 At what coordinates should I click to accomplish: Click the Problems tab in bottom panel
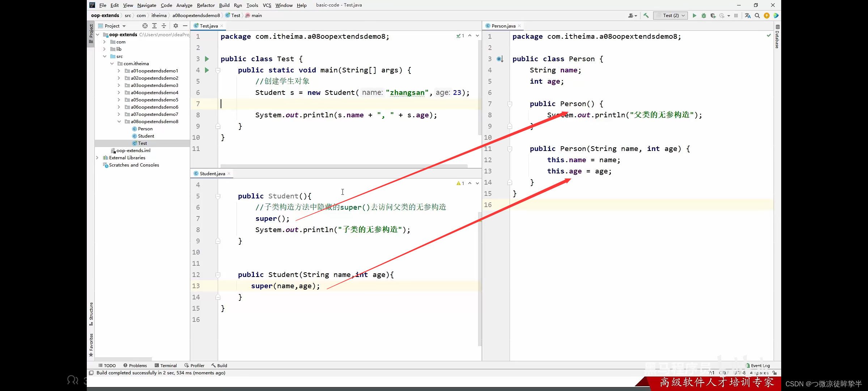point(137,365)
